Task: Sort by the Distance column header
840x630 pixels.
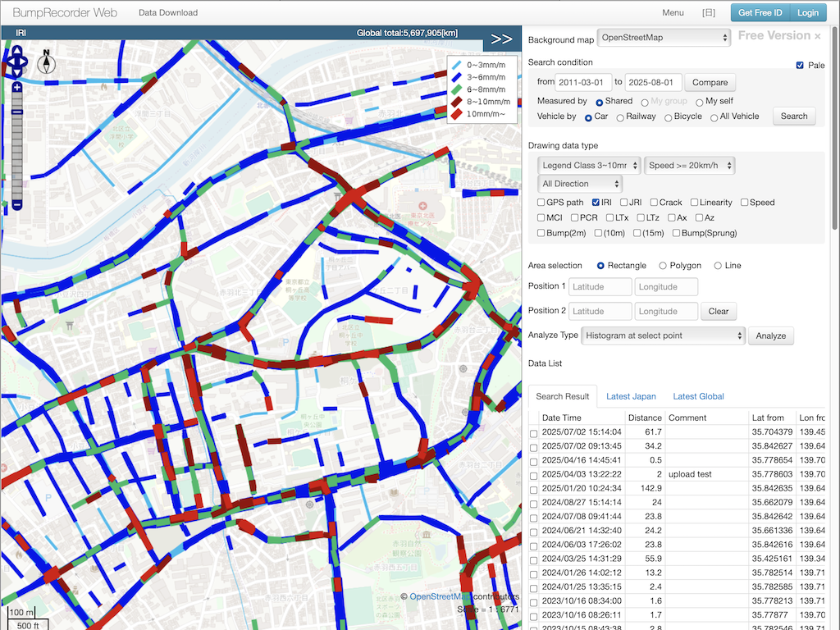Action: (x=645, y=418)
